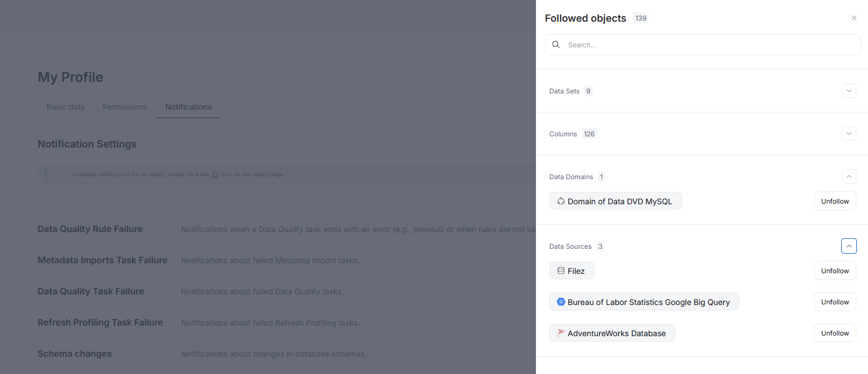Unfollow Bureau of Labor Statistics Google Big Query
Image resolution: width=868 pixels, height=374 pixels.
835,302
